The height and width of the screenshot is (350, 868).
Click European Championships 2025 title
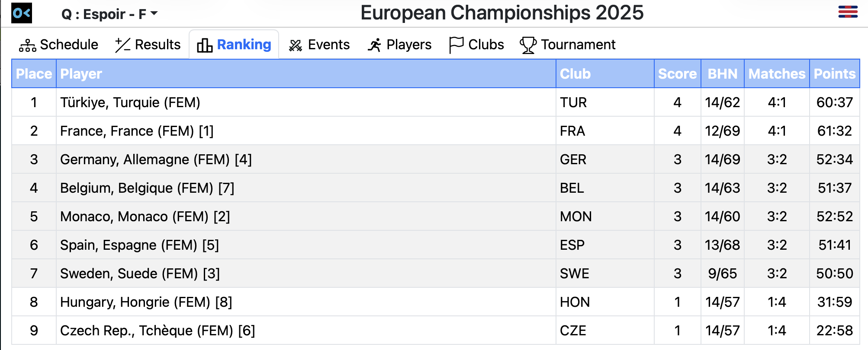(502, 13)
